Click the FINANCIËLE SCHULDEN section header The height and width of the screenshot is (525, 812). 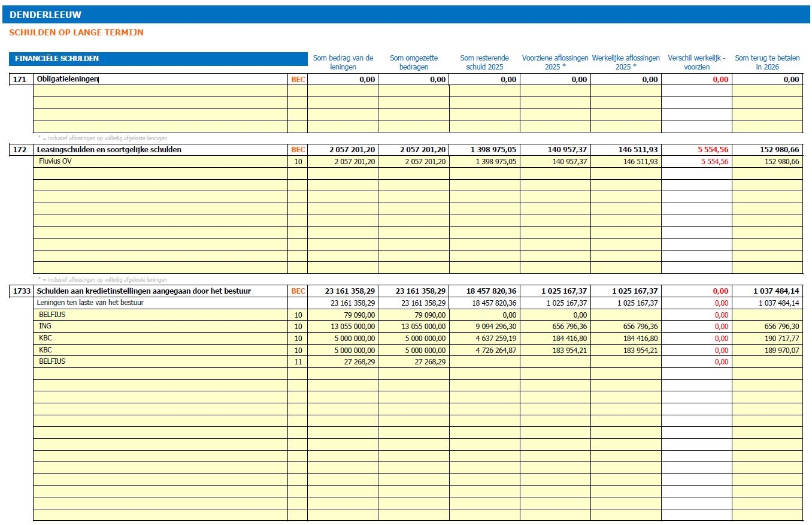tap(158, 59)
